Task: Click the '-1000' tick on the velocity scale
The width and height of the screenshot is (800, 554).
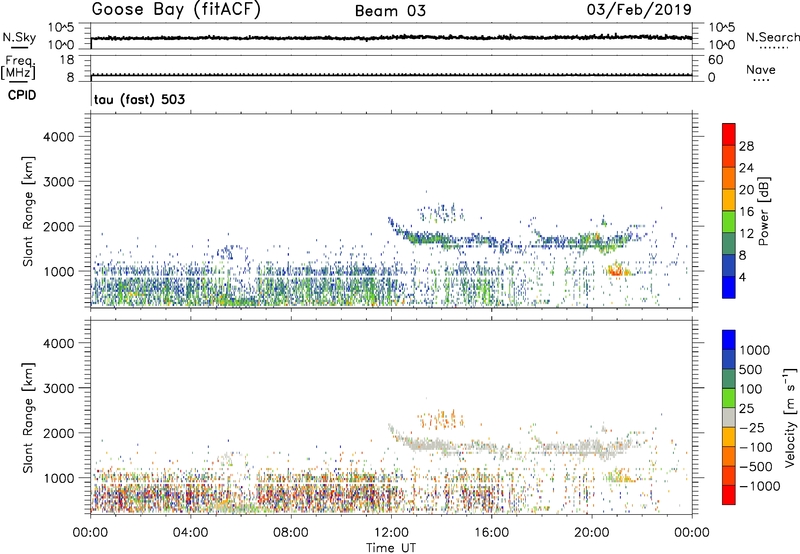Action: (x=759, y=486)
